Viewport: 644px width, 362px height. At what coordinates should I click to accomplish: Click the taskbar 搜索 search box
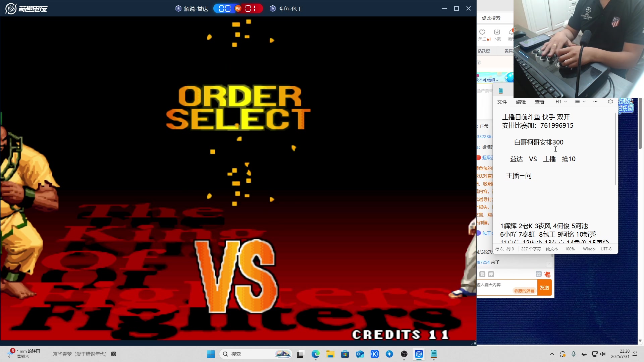256,354
